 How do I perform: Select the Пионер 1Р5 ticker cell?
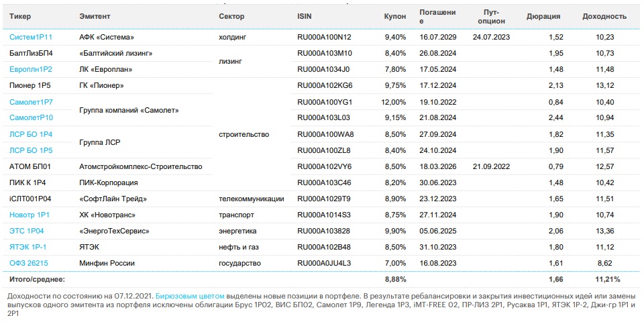(31, 86)
